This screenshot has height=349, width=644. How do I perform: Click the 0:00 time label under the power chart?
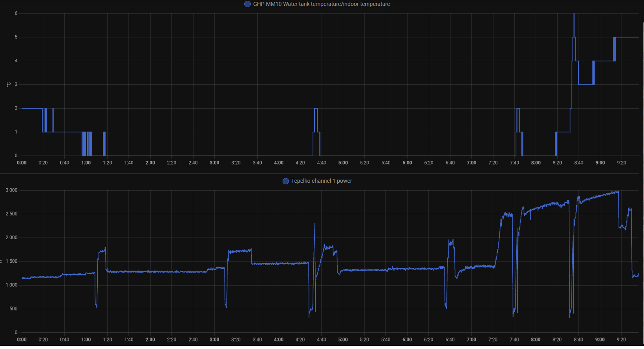tap(22, 340)
